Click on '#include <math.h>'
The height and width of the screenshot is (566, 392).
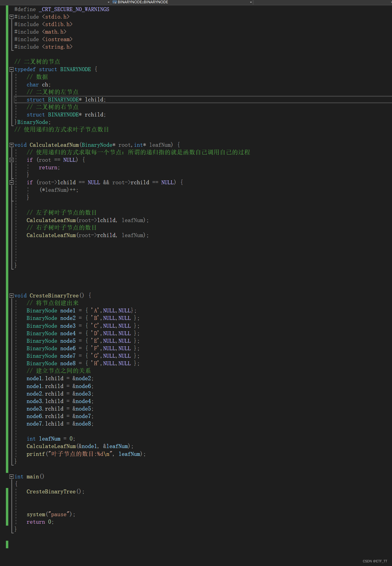pyautogui.click(x=41, y=32)
